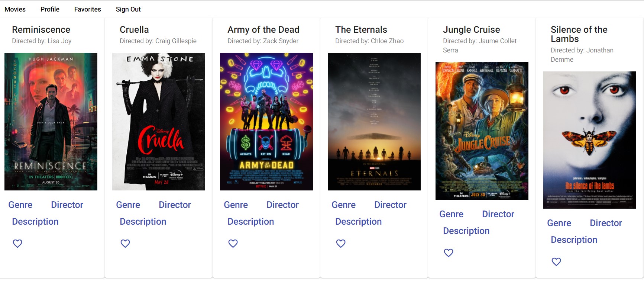Image resolution: width=644 pixels, height=289 pixels.
Task: Click the heart icon under Silence of the Lambs
Action: point(556,261)
